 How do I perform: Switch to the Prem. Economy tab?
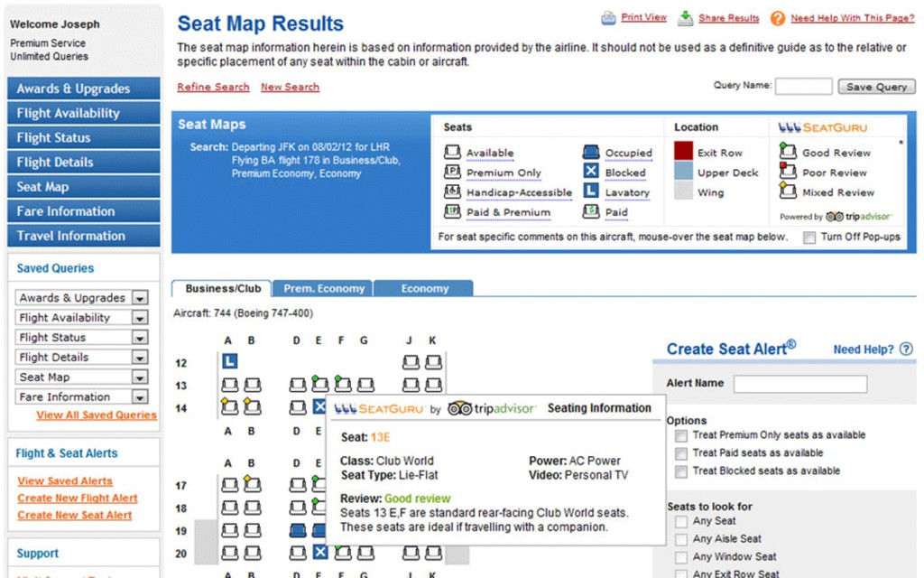click(x=324, y=289)
